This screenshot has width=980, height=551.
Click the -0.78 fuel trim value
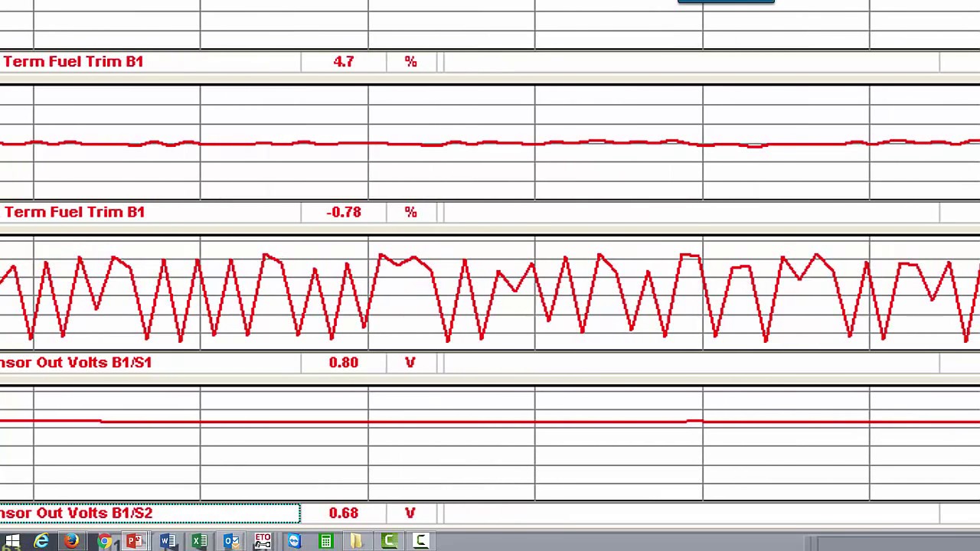(x=344, y=212)
